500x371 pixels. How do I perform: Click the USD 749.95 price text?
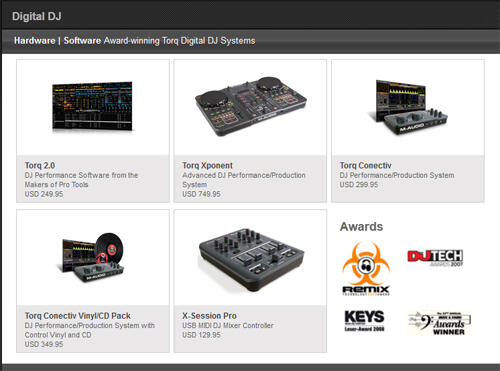tap(201, 194)
